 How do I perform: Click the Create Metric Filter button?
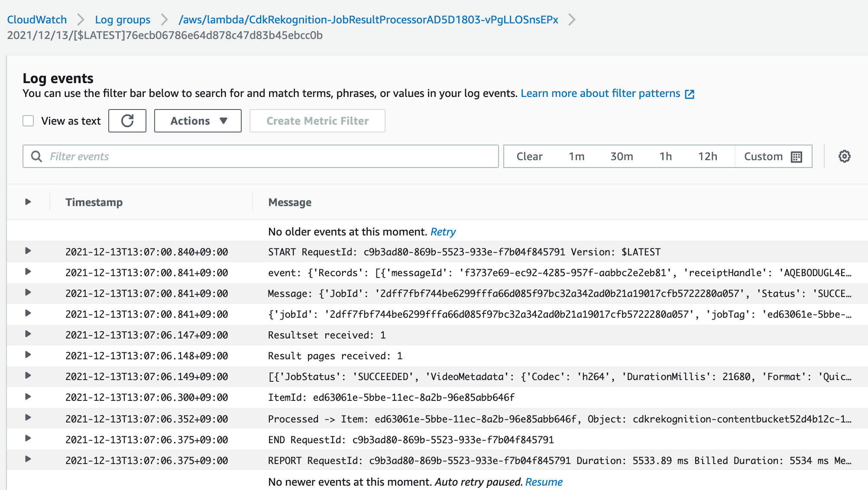[x=317, y=121]
